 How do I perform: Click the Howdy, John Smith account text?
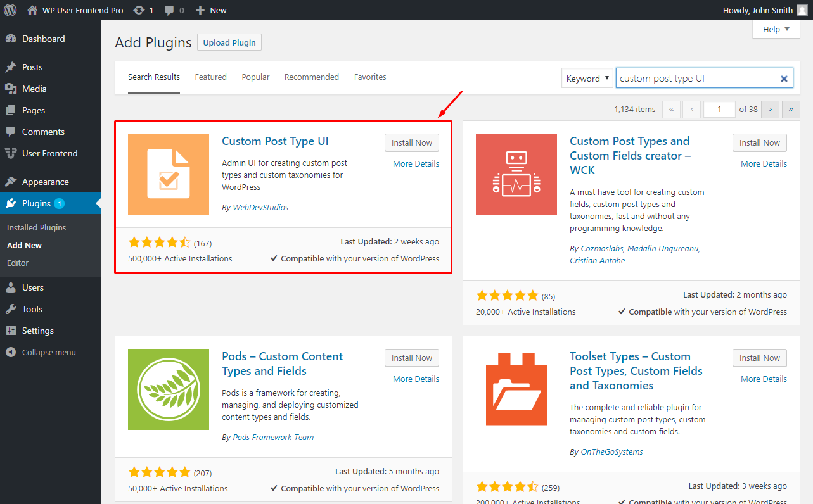(x=758, y=10)
